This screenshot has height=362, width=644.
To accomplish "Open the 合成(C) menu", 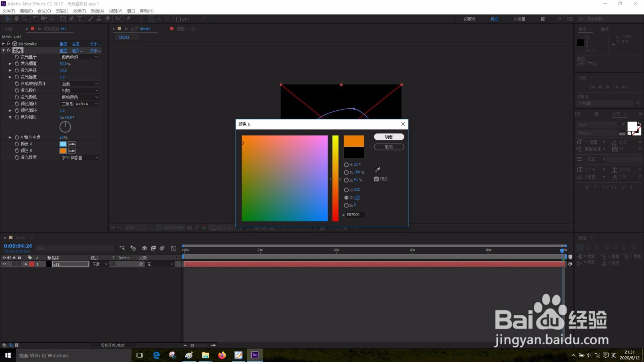I will pyautogui.click(x=44, y=11).
